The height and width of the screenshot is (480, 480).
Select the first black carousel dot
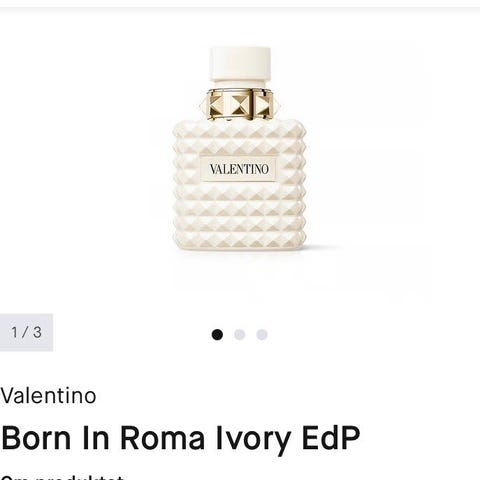217,334
